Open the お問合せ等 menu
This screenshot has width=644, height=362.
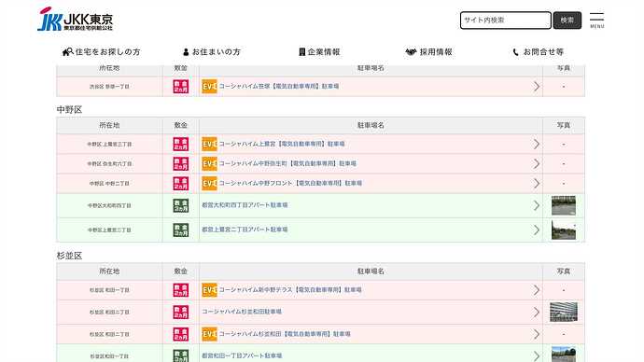coord(538,52)
